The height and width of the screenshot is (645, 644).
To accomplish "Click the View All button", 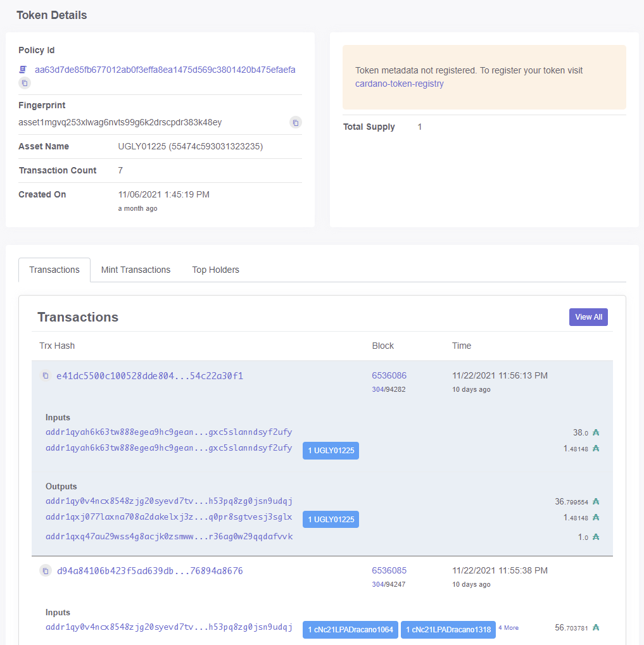I will (x=588, y=316).
